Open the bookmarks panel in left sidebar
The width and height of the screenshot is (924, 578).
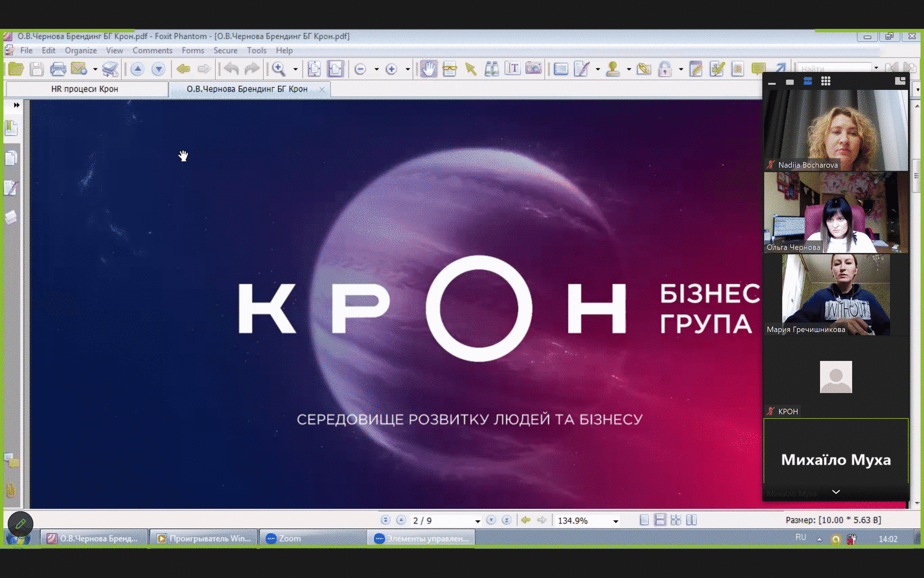tap(11, 128)
